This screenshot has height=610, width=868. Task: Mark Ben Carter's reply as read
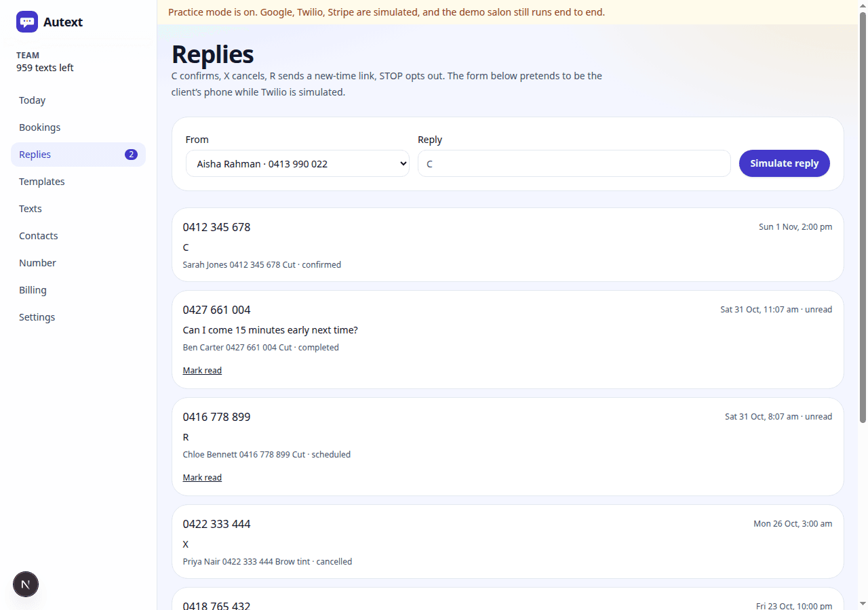pos(202,371)
